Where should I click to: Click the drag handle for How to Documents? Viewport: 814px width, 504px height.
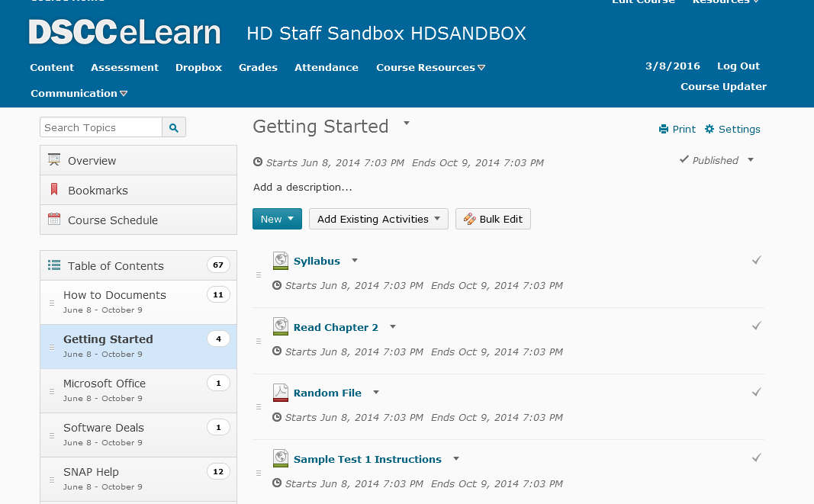(x=52, y=303)
